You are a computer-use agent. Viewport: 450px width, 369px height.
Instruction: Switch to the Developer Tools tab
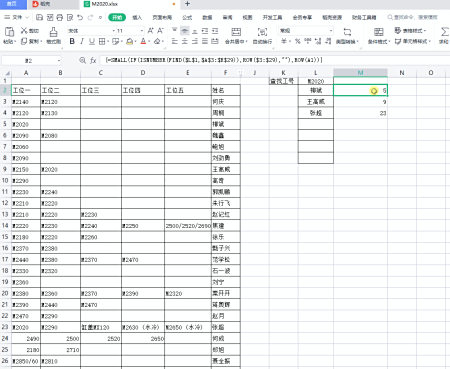pos(272,17)
